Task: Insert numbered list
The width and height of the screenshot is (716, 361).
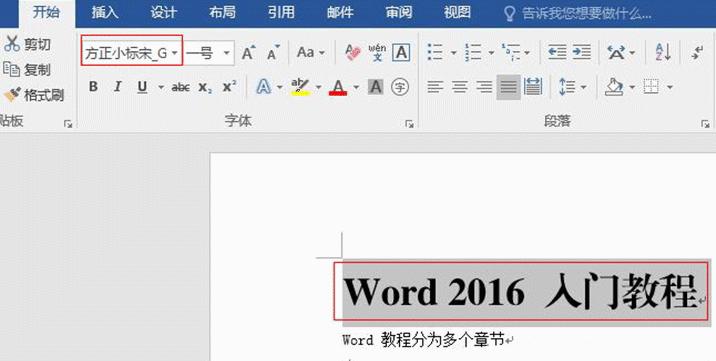Action: pyautogui.click(x=473, y=52)
